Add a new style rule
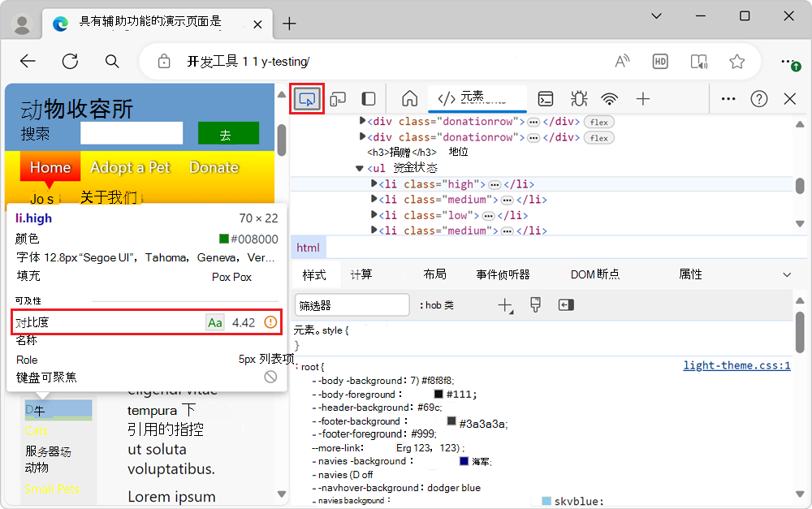The image size is (812, 509). [x=505, y=305]
